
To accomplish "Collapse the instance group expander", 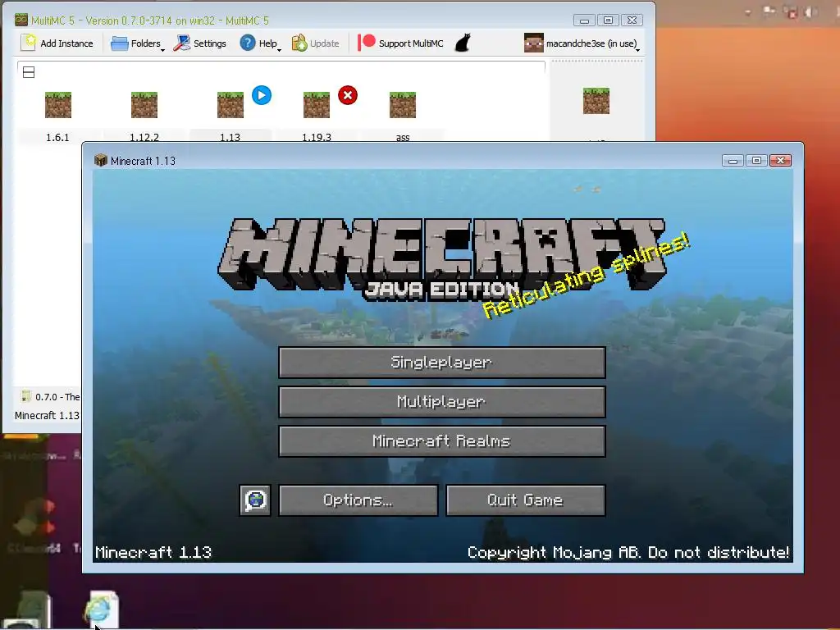I will [29, 72].
